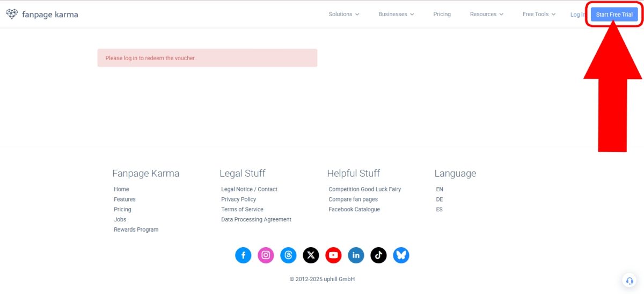Open Pricing in the top navigation
The width and height of the screenshot is (644, 294).
point(442,15)
